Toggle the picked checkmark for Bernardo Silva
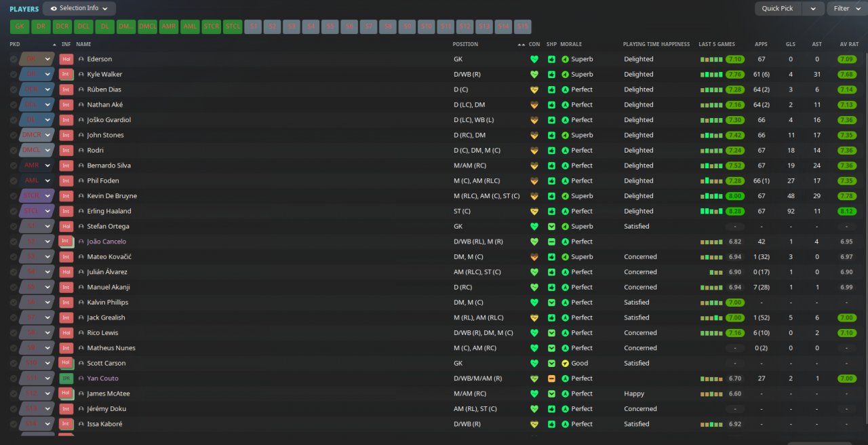This screenshot has height=445, width=868. [14, 166]
